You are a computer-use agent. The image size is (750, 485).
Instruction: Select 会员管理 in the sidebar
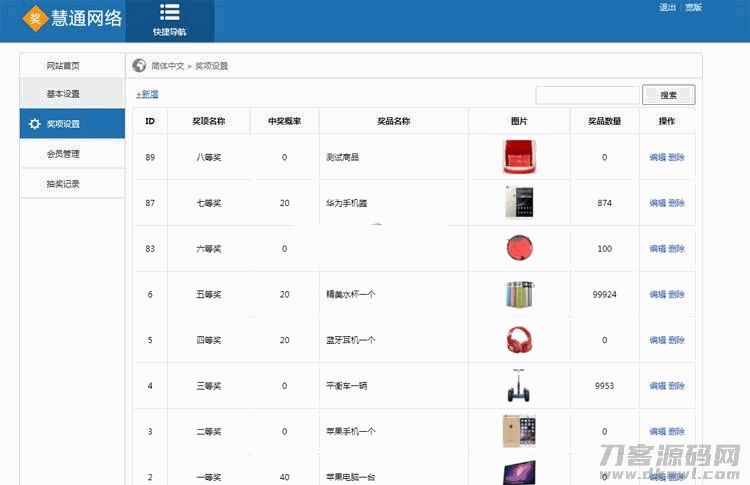[x=63, y=154]
